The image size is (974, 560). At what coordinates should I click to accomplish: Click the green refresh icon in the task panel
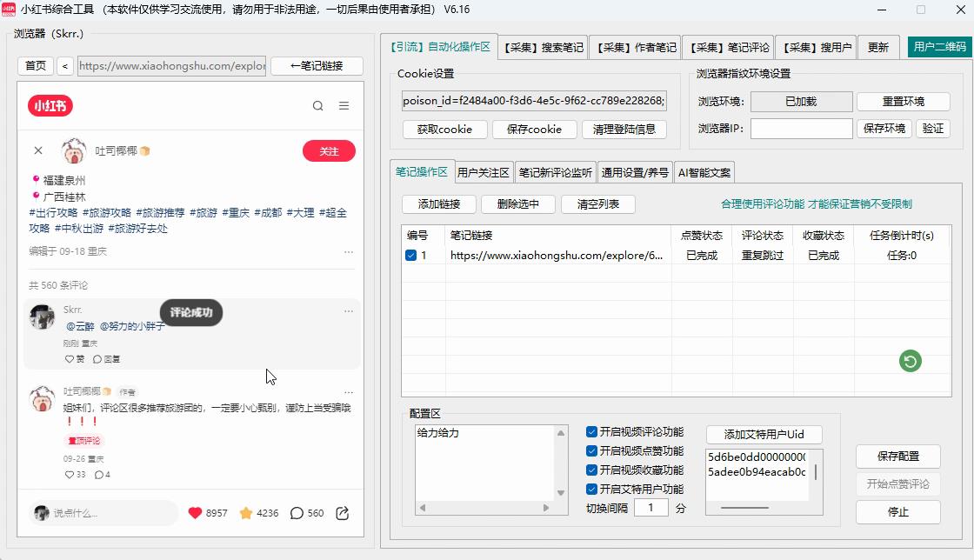(x=910, y=360)
